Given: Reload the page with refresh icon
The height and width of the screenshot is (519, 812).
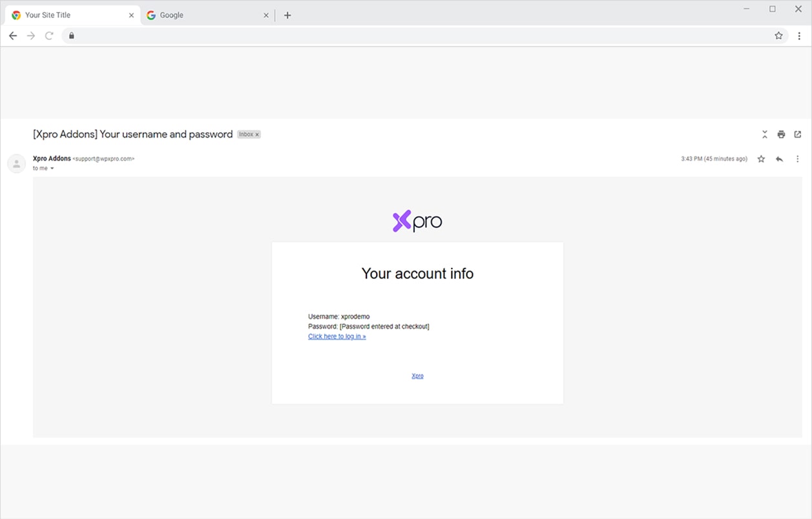Looking at the screenshot, I should pos(49,36).
